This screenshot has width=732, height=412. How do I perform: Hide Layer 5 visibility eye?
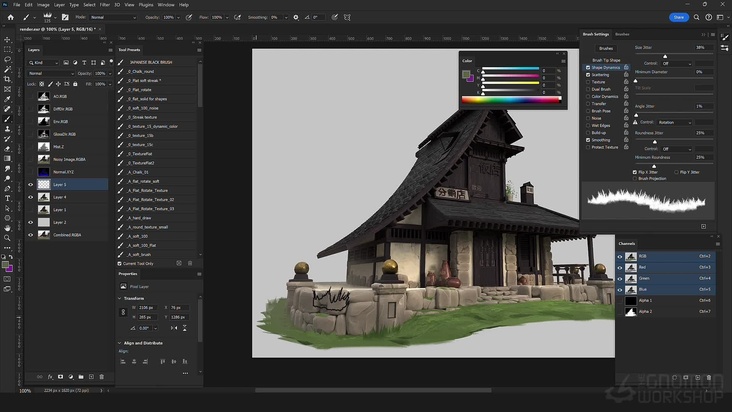tap(31, 185)
